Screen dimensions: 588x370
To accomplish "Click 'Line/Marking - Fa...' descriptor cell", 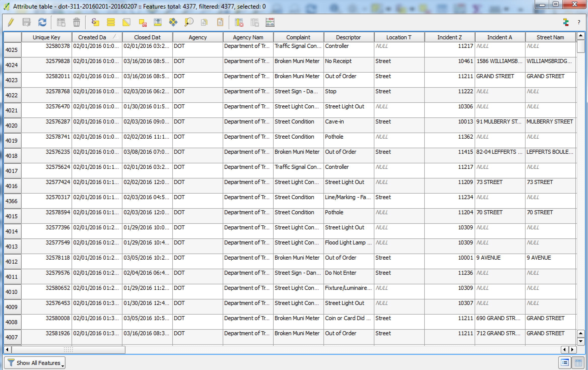I will click(349, 201).
